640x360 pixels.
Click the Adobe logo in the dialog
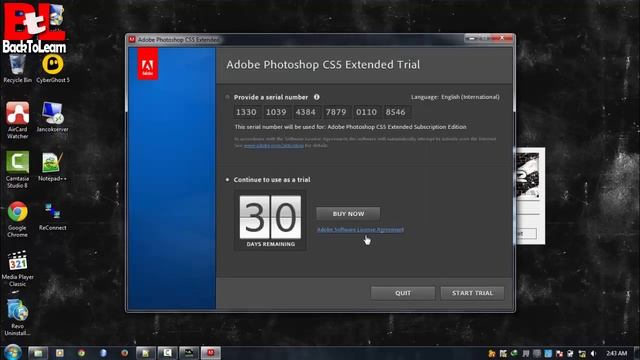tap(147, 64)
